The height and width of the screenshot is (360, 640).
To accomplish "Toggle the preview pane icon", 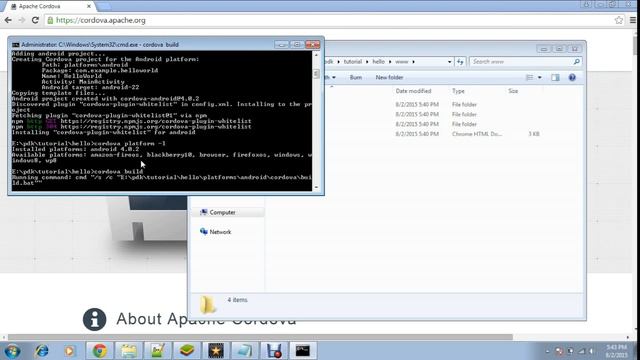I will 555,78.
